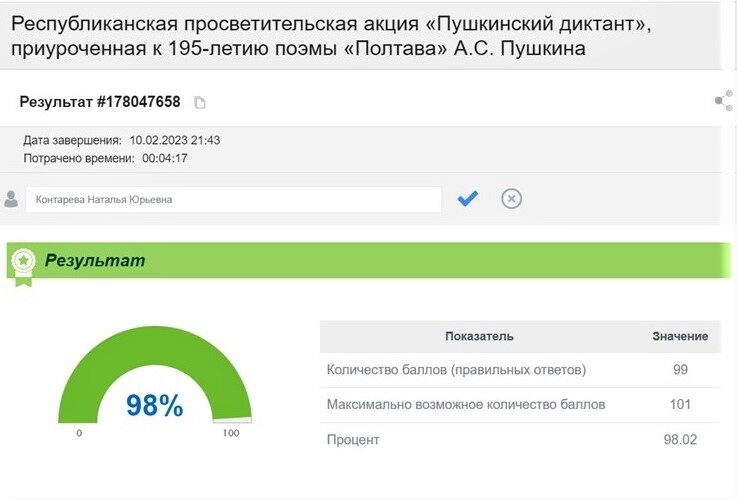
Task: Click the user avatar icon beside the name
Action: (11, 199)
